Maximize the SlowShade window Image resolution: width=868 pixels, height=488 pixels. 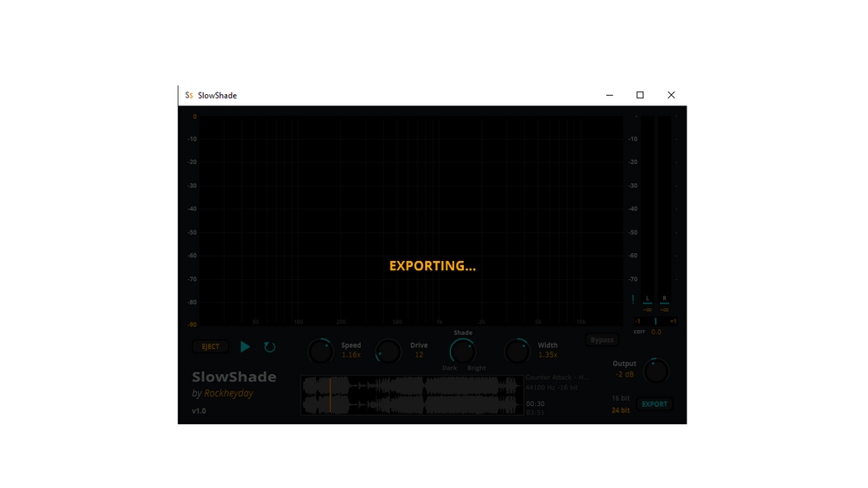640,95
